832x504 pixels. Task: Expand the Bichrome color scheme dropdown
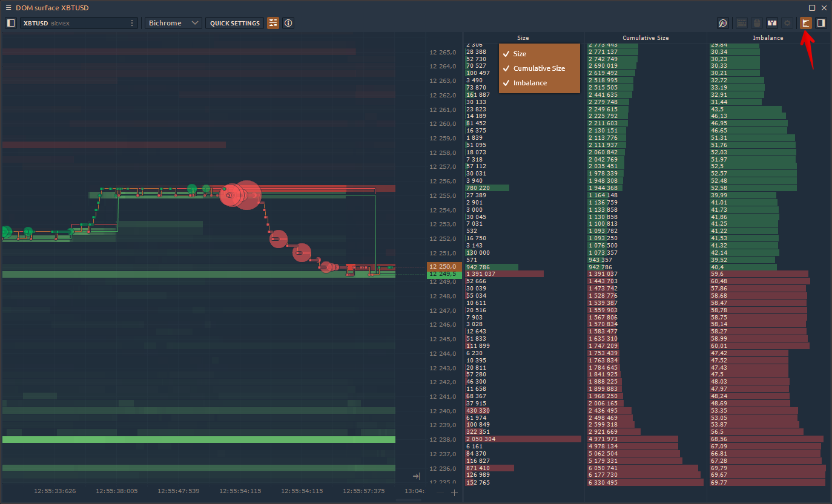click(173, 23)
